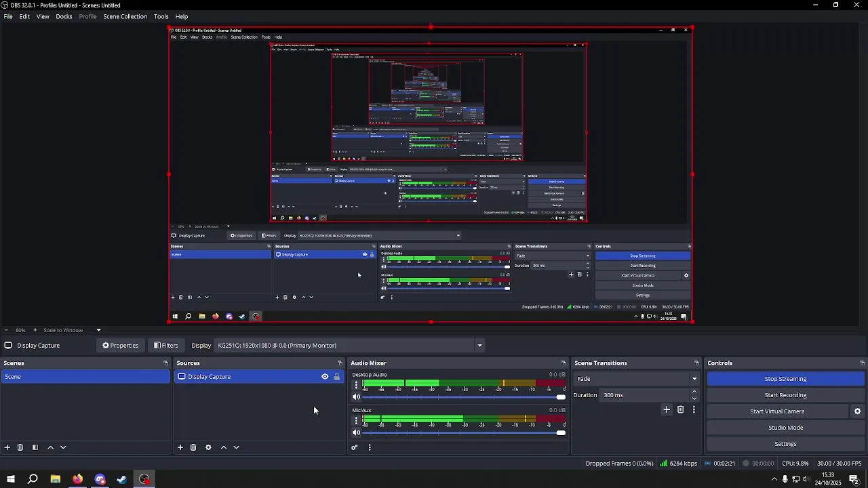Image resolution: width=868 pixels, height=488 pixels.
Task: Open source Filters button
Action: [x=166, y=346]
